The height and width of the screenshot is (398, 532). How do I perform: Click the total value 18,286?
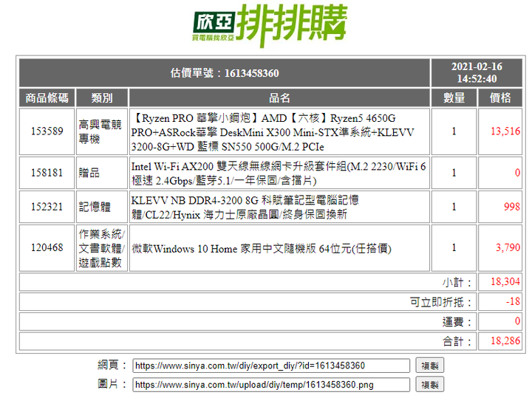(505, 340)
